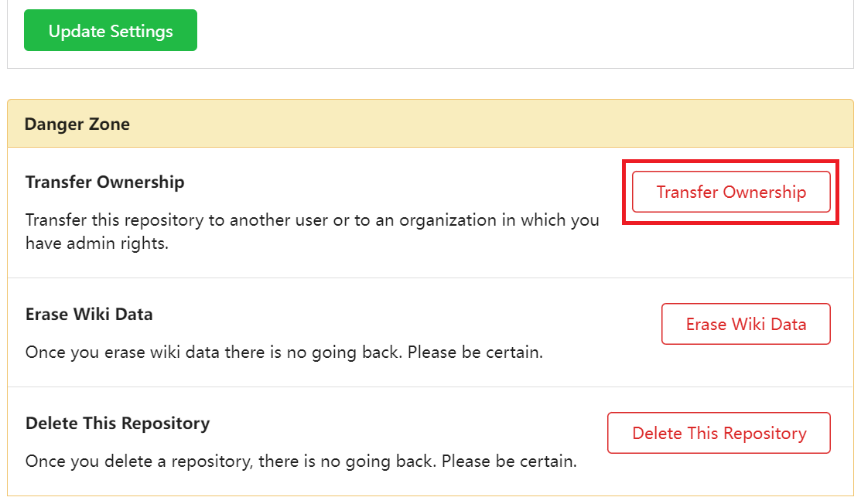The width and height of the screenshot is (861, 504).
Task: Click "Please be certain." in erase wiki row
Action: [x=475, y=352]
